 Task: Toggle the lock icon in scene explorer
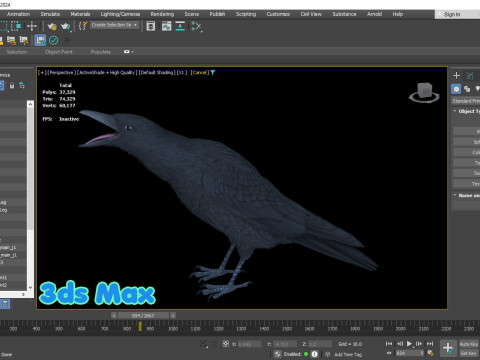(x=12, y=86)
